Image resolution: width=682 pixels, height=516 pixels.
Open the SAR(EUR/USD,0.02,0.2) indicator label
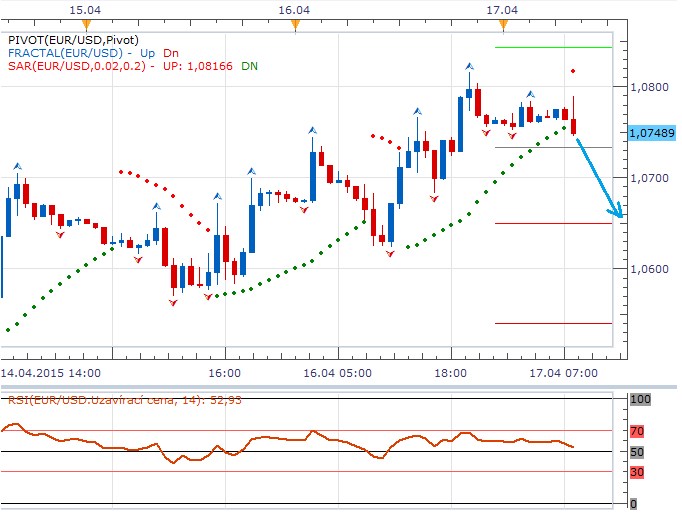coord(76,66)
